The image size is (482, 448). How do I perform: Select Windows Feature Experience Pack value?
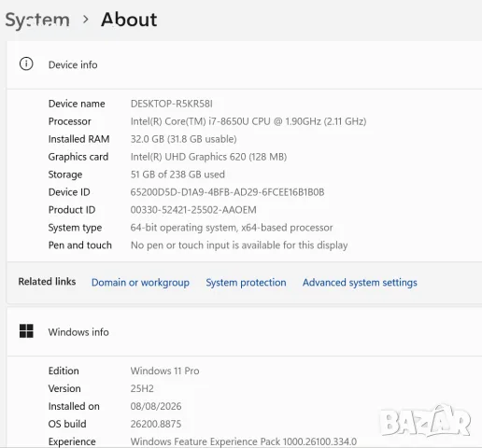click(x=244, y=441)
